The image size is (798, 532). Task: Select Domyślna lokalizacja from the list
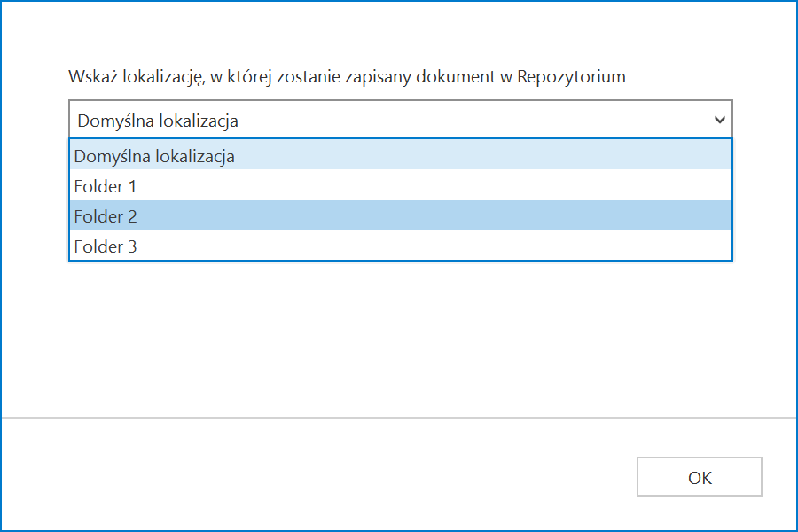(401, 155)
